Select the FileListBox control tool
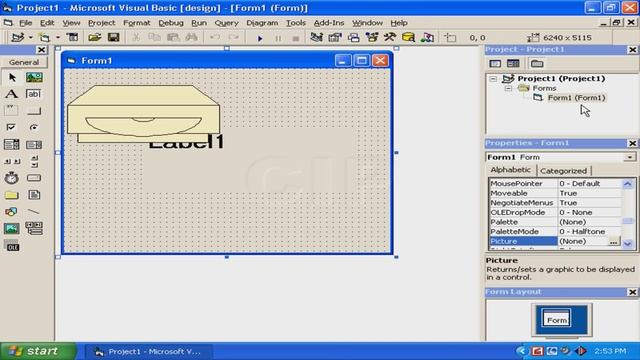This screenshot has height=360, width=640. click(34, 195)
